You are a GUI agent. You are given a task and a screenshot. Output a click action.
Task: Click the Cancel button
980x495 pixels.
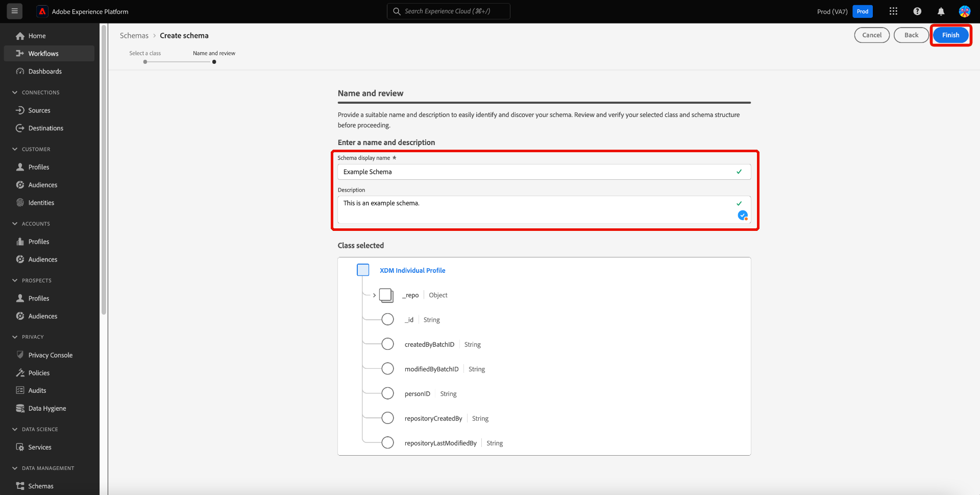(x=872, y=35)
